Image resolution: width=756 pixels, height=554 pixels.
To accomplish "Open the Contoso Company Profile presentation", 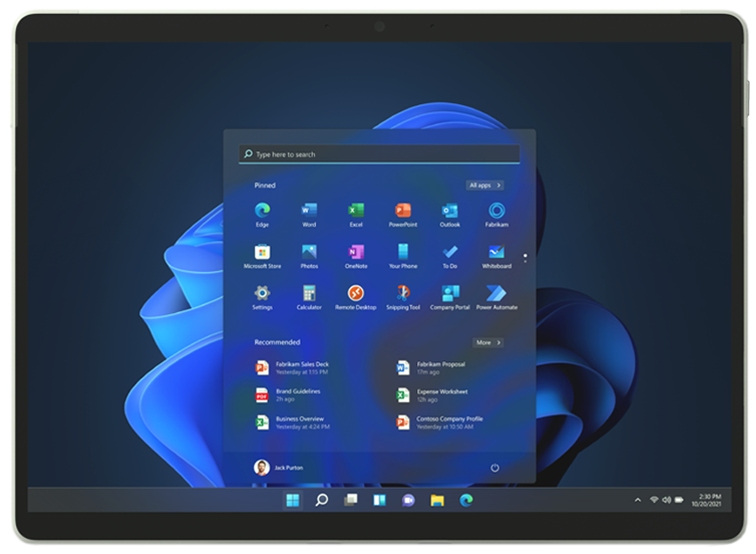I will click(439, 422).
